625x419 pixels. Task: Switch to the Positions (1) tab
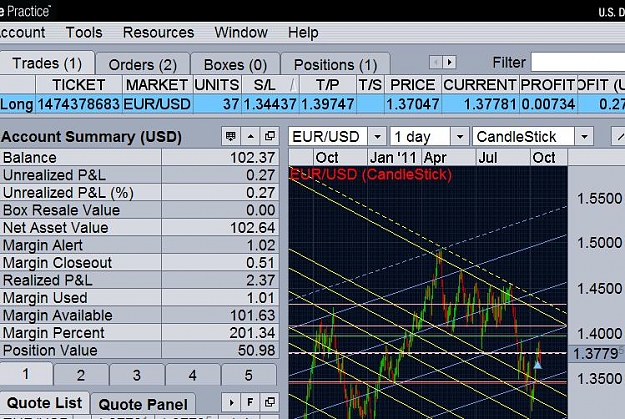(x=335, y=64)
